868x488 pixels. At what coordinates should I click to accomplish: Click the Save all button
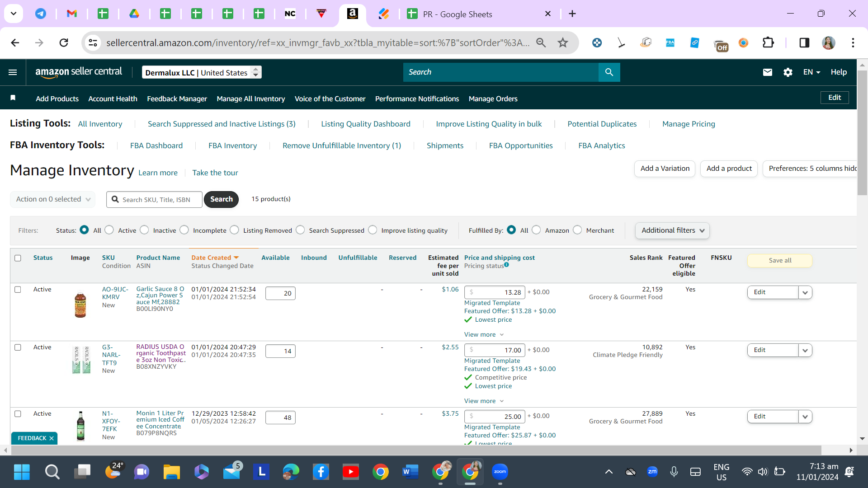coord(780,260)
